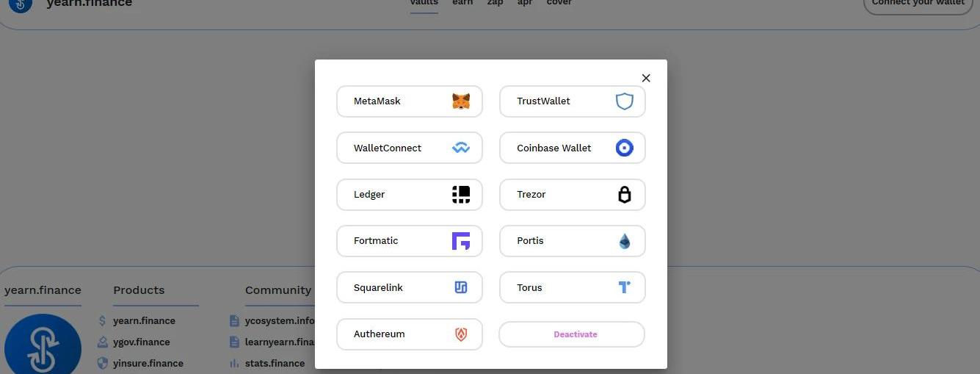Click the Coinbase Wallet circle icon
Viewport: 980px width, 374px height.
click(x=624, y=148)
